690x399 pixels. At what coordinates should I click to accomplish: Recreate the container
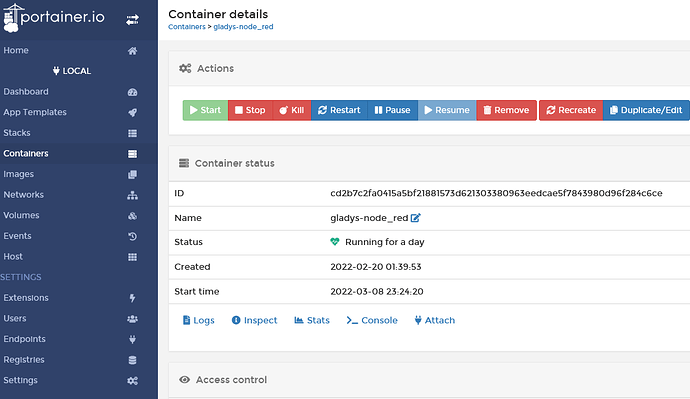point(571,110)
